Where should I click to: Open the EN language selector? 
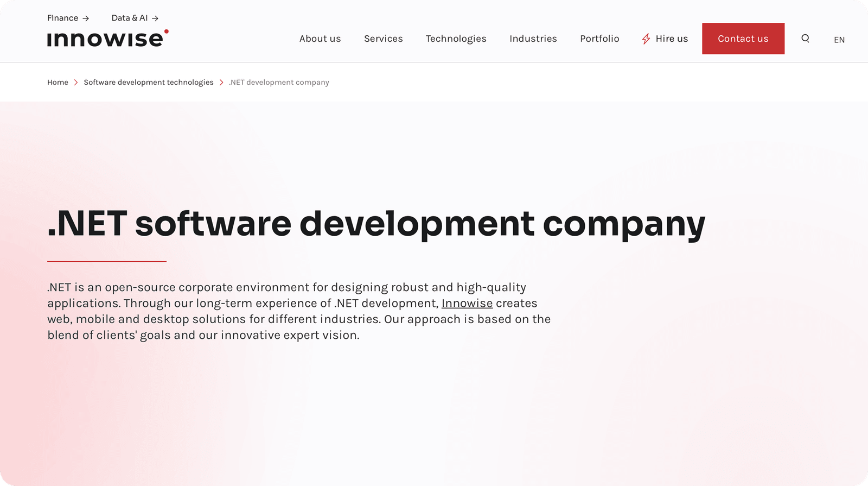(x=839, y=40)
